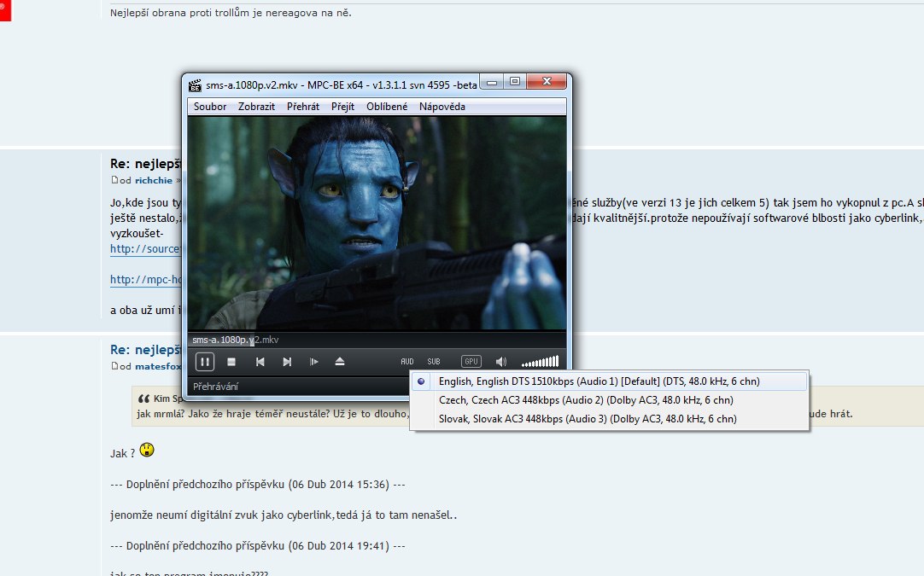Follow the http://mpc-h link in post
Screen dimensions: 924x576
145,279
